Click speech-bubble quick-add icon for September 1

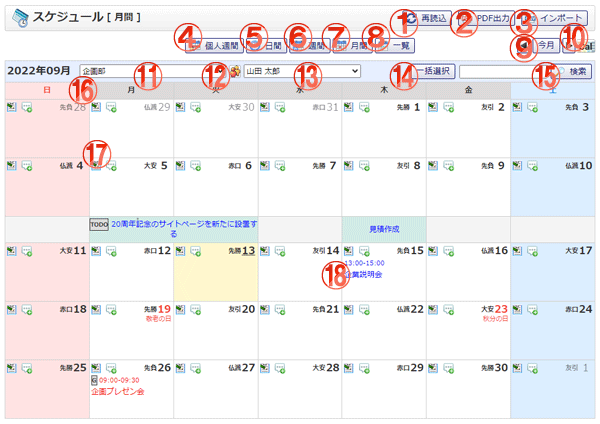click(x=364, y=108)
